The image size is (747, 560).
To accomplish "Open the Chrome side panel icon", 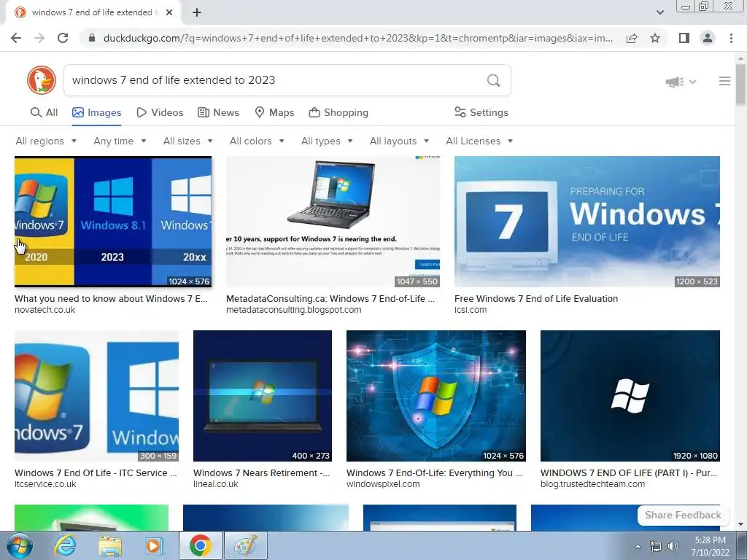I will pos(684,38).
